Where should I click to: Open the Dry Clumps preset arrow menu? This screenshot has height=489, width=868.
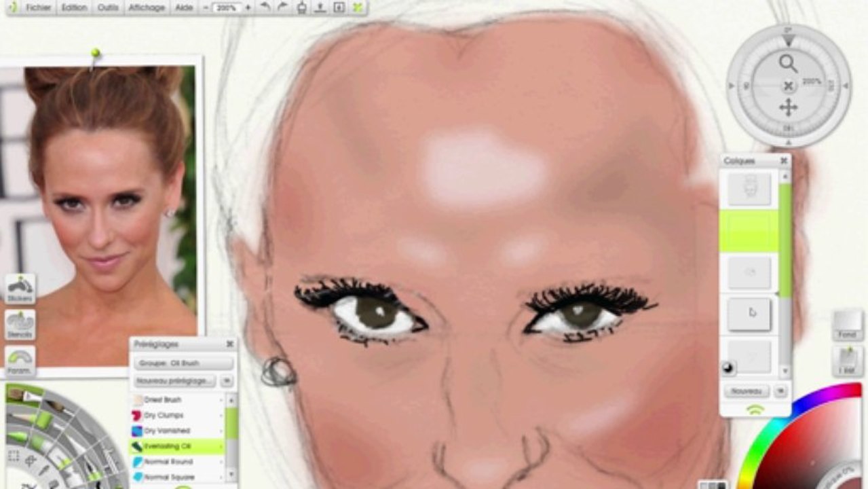[x=221, y=415]
